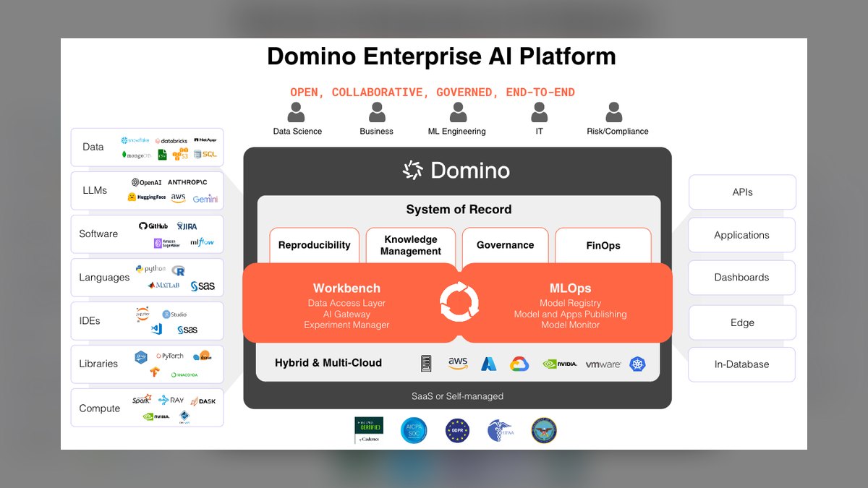868x488 pixels.
Task: Click the Cadence certified badge
Action: click(369, 430)
